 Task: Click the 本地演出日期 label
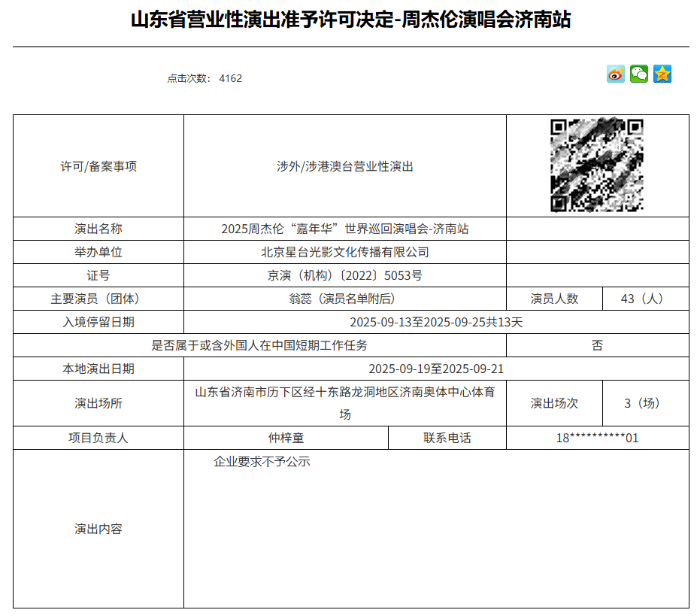click(98, 369)
